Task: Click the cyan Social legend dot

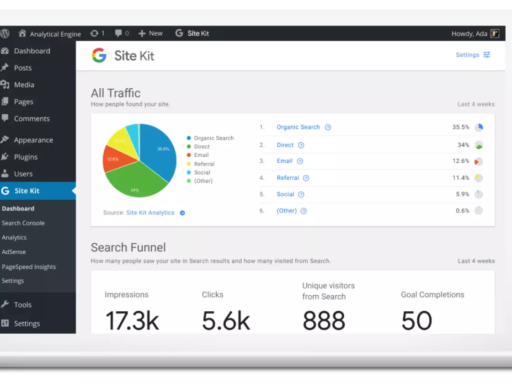Action: (x=189, y=172)
